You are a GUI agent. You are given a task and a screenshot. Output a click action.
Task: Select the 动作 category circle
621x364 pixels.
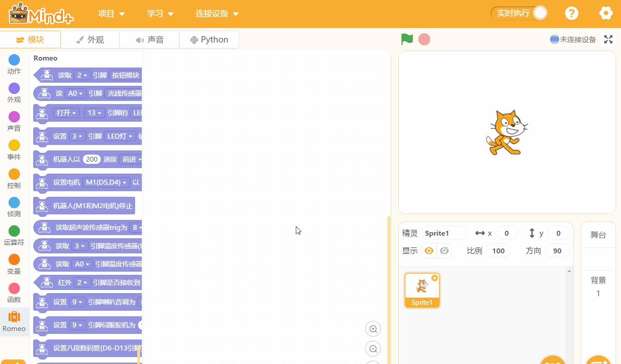pos(14,60)
